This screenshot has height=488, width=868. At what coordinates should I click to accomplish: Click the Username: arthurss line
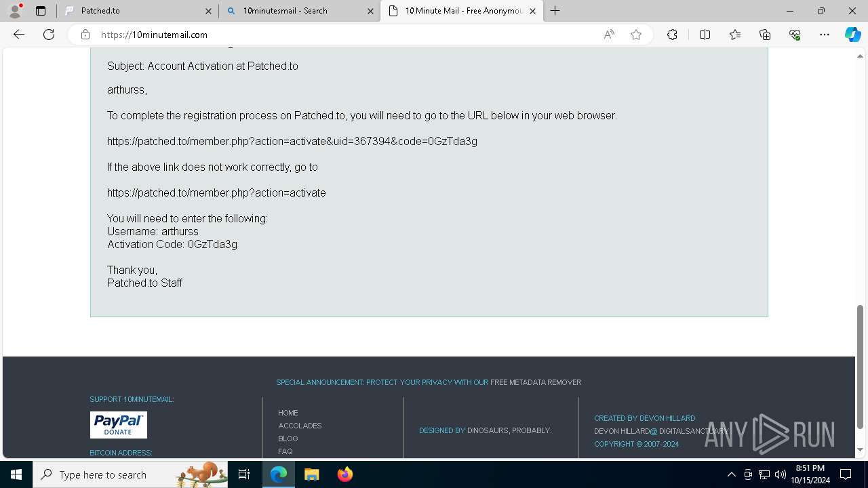pyautogui.click(x=153, y=231)
